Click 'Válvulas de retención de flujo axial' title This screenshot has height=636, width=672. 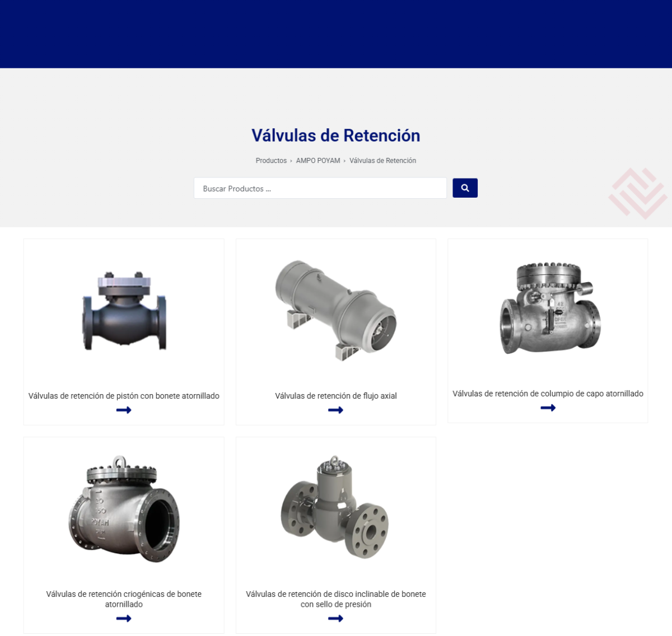(x=336, y=396)
